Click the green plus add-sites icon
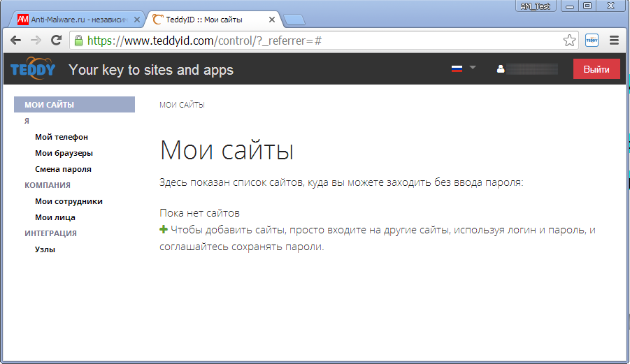 pyautogui.click(x=164, y=230)
